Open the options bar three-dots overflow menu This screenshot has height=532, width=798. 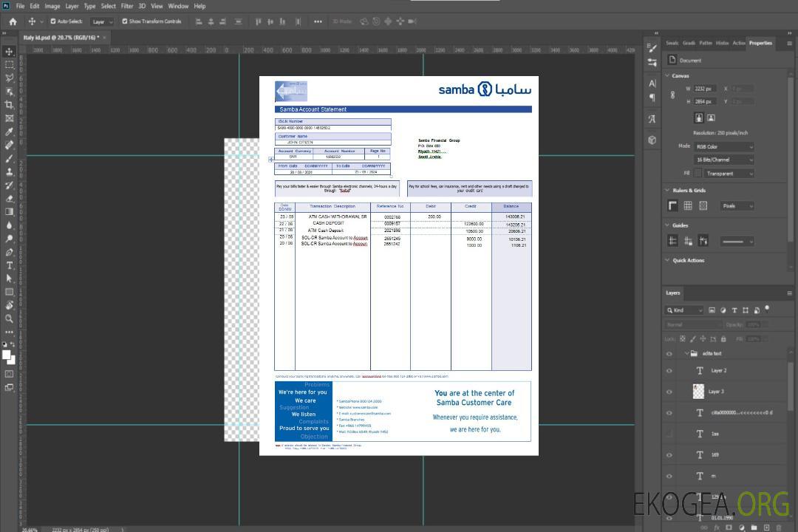(x=318, y=21)
